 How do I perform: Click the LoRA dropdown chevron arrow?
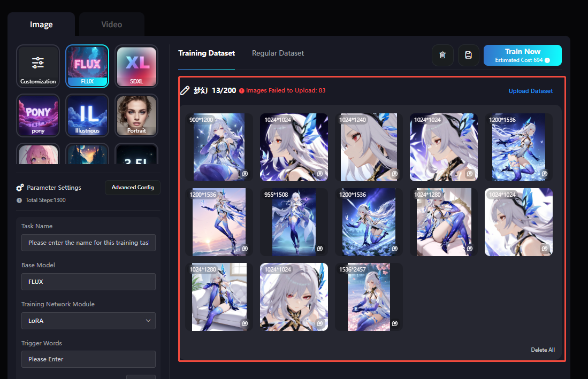pos(148,321)
